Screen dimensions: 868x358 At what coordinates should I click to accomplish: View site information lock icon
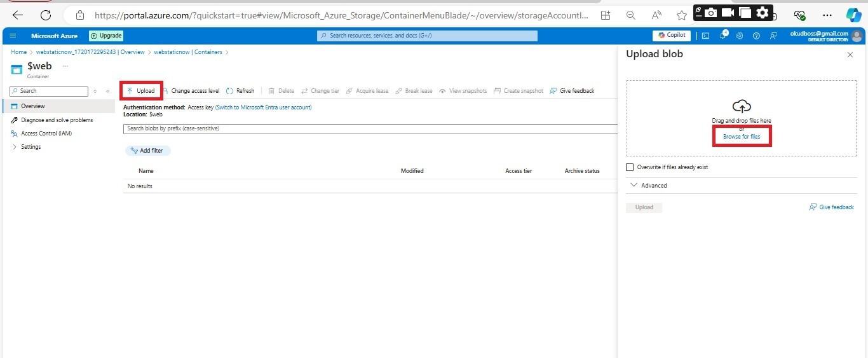coord(79,15)
